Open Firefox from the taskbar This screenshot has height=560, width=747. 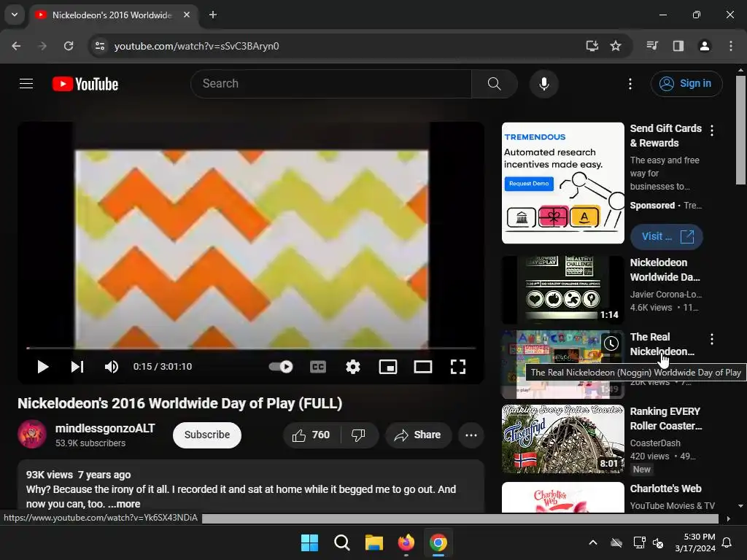click(406, 542)
